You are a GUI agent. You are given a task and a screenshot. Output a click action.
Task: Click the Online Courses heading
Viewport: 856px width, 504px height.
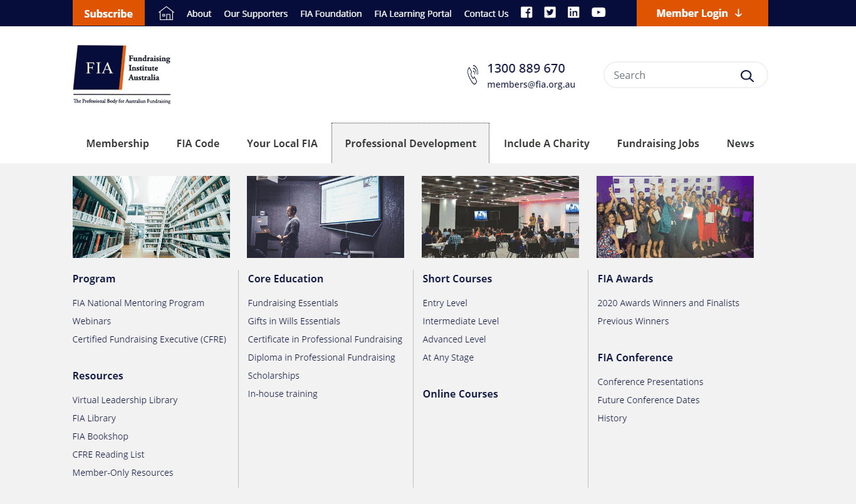[x=461, y=394]
